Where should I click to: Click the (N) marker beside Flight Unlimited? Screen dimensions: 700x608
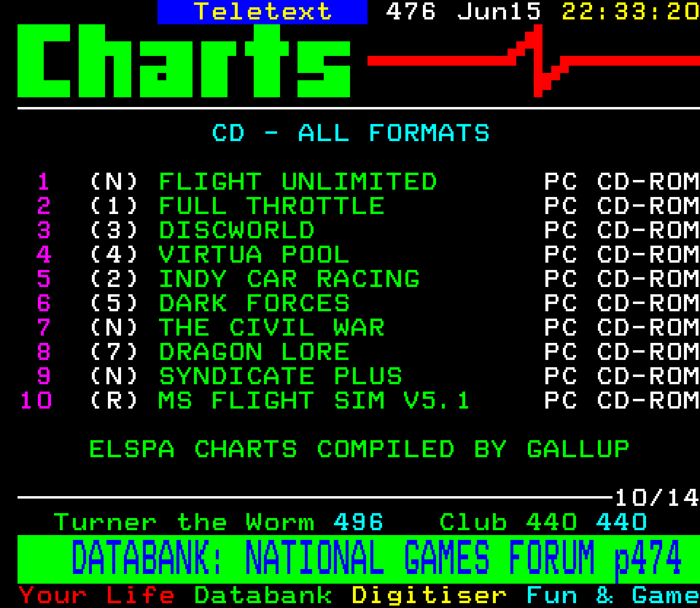click(114, 182)
